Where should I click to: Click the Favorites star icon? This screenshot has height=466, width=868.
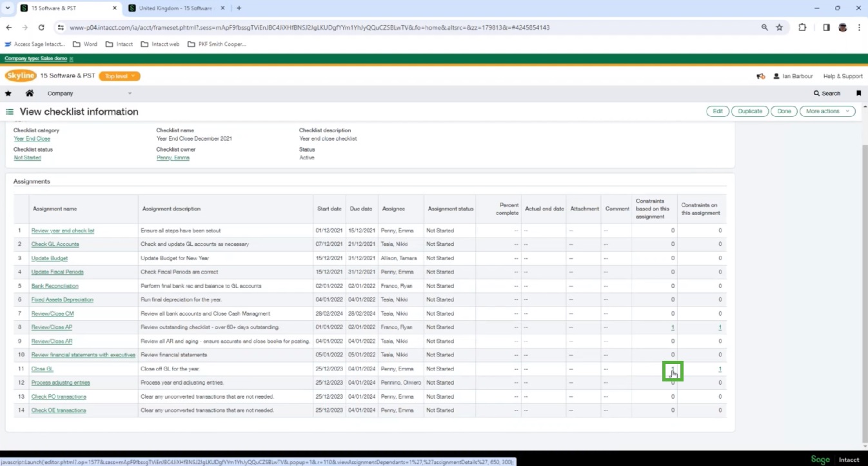click(8, 94)
